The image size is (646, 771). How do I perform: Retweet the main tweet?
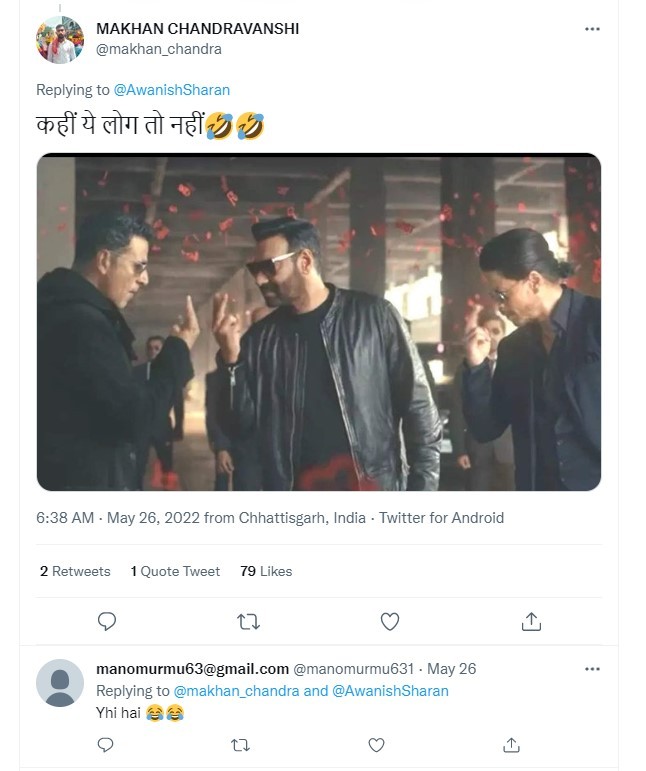pos(248,622)
